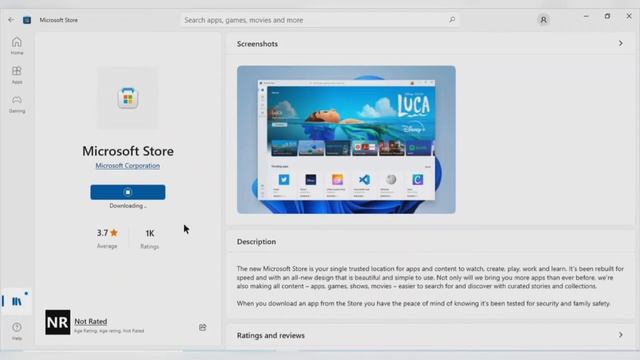The width and height of the screenshot is (640, 360).
Task: Open Help in the sidebar
Action: point(17,331)
